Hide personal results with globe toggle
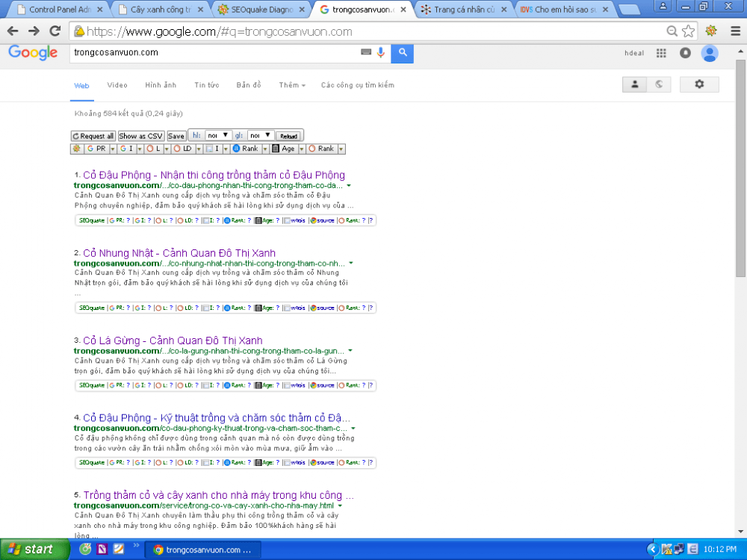The height and width of the screenshot is (560, 747). click(x=659, y=84)
